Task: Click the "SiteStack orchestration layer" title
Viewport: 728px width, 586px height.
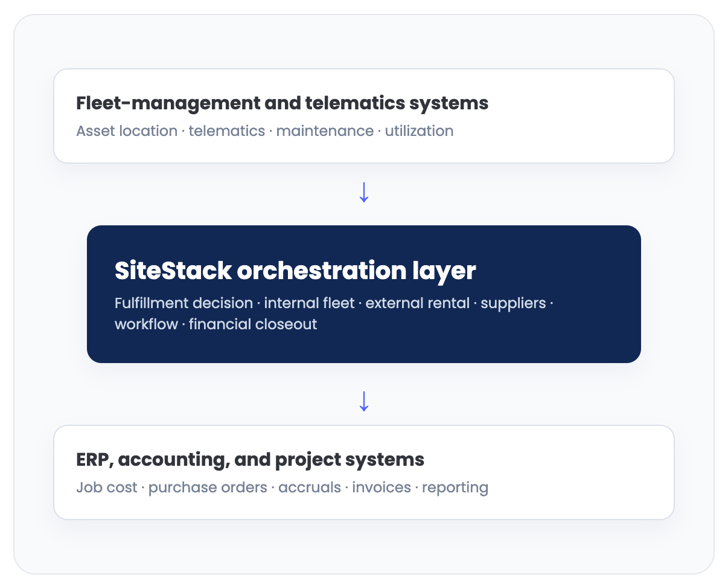Action: pos(295,271)
